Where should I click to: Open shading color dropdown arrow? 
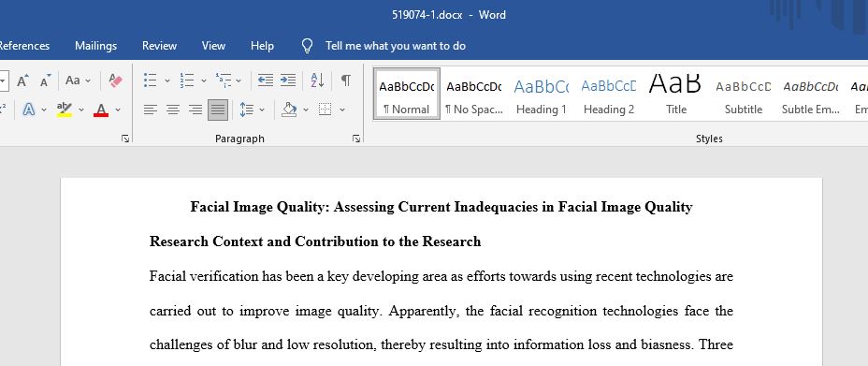click(x=306, y=110)
